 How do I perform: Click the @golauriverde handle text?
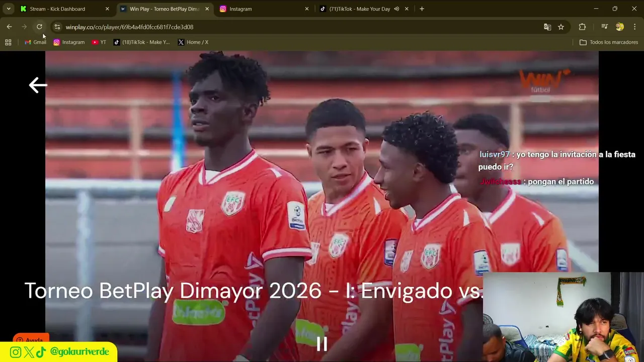tap(79, 352)
